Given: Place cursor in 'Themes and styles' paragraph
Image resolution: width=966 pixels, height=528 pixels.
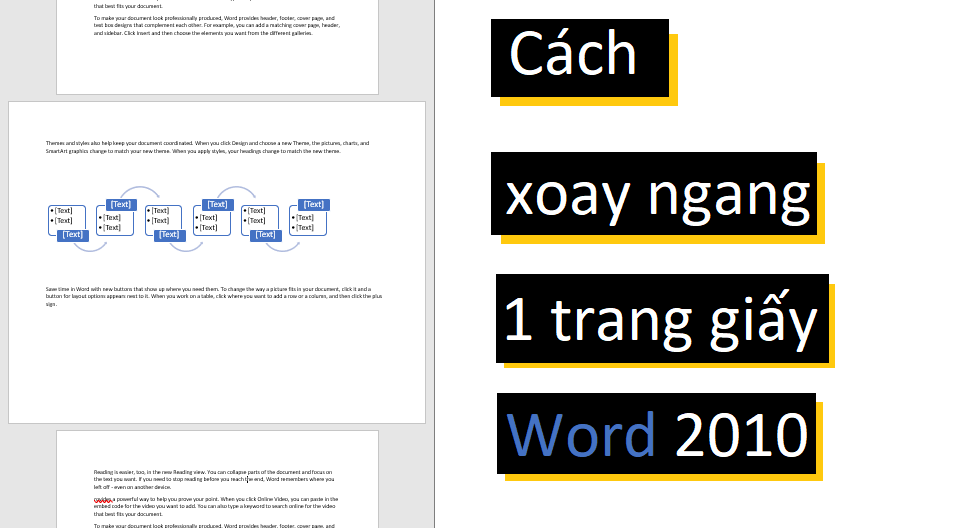Looking at the screenshot, I should coord(200,147).
